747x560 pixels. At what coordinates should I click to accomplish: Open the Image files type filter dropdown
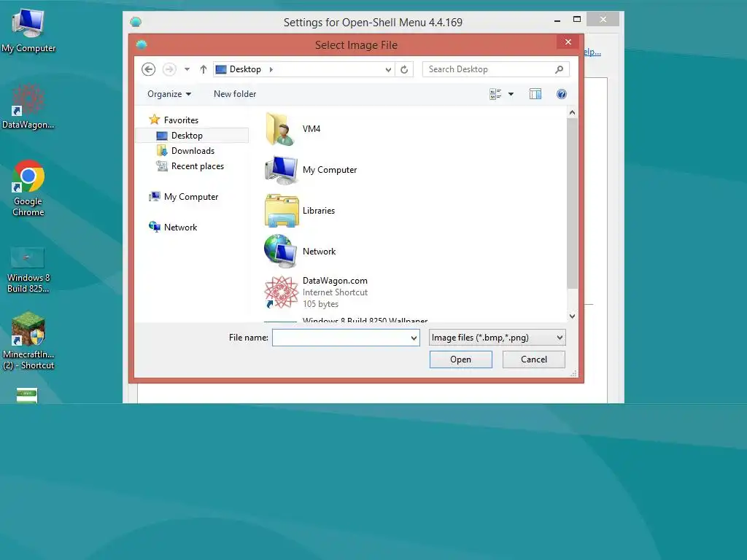(x=497, y=338)
